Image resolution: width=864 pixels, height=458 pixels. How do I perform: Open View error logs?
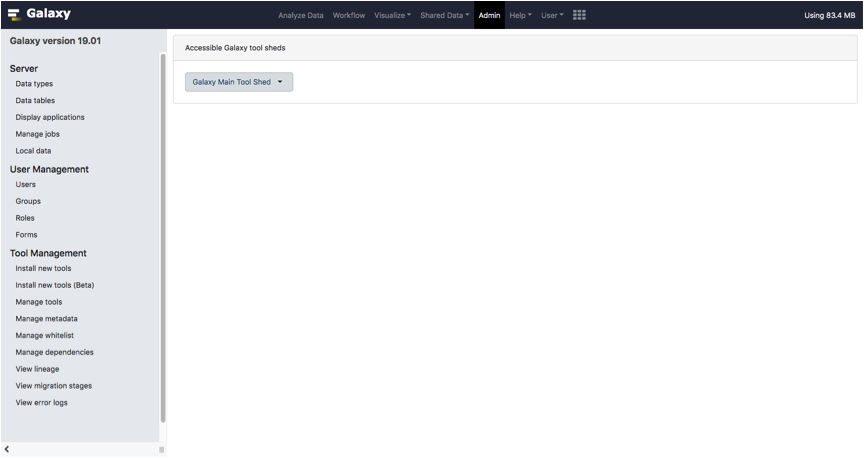click(x=41, y=402)
